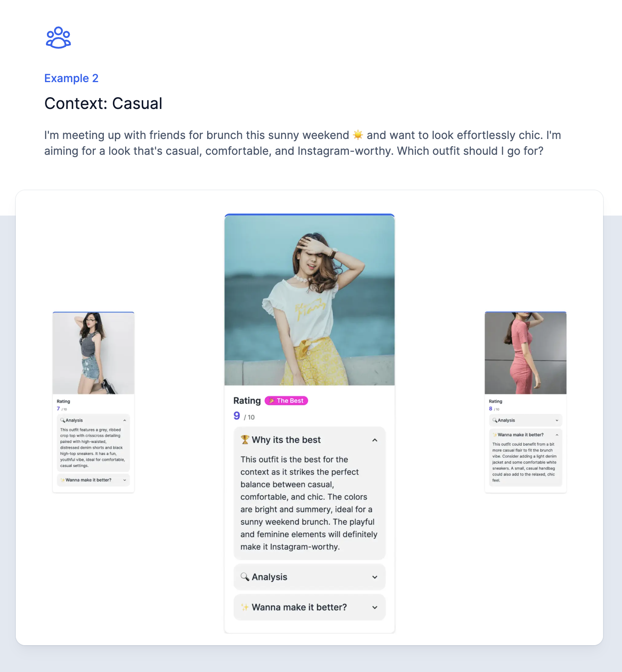Click the yellow skirt outfit photo
This screenshot has height=672, width=622.
pyautogui.click(x=309, y=300)
